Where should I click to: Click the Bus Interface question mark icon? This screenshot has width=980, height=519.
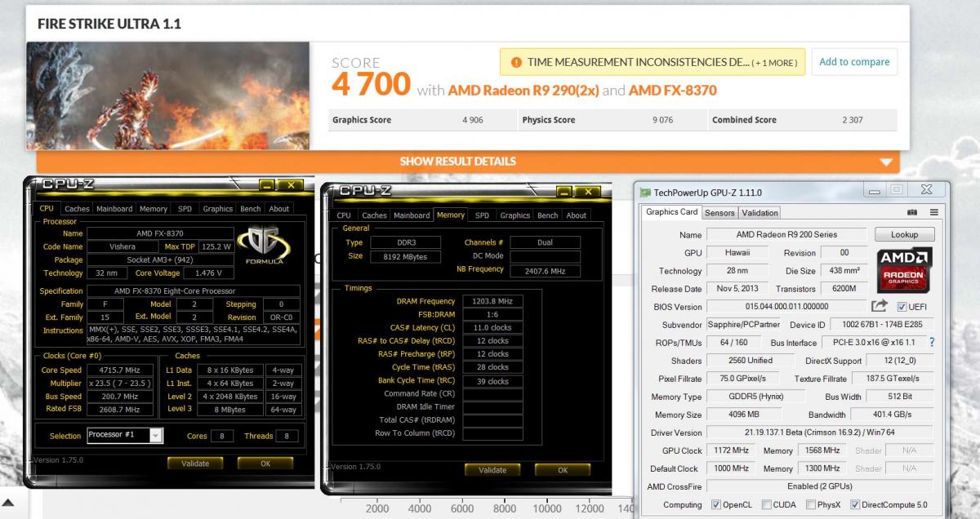[932, 343]
